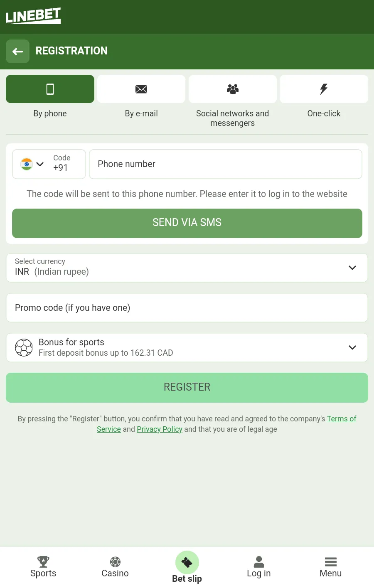Viewport: 374px width, 588px height.
Task: Focus the Phone number field
Action: [226, 164]
